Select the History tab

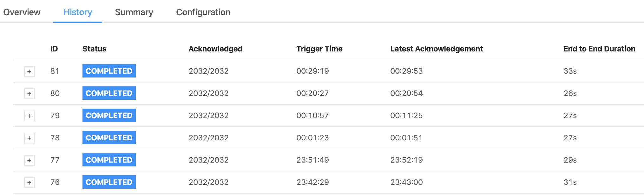click(x=78, y=12)
